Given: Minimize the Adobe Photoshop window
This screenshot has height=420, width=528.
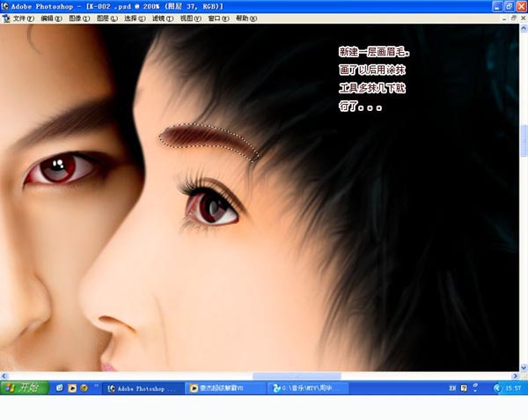Looking at the screenshot, I should tap(497, 6).
